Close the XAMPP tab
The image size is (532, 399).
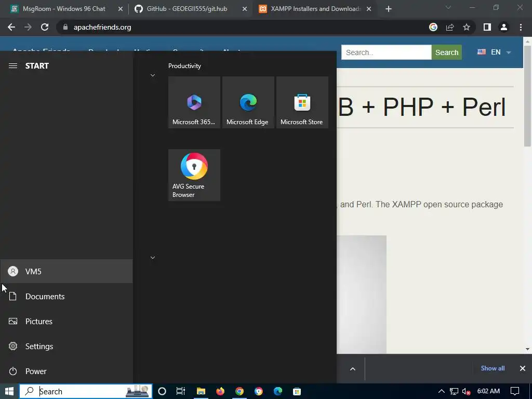coord(369,9)
